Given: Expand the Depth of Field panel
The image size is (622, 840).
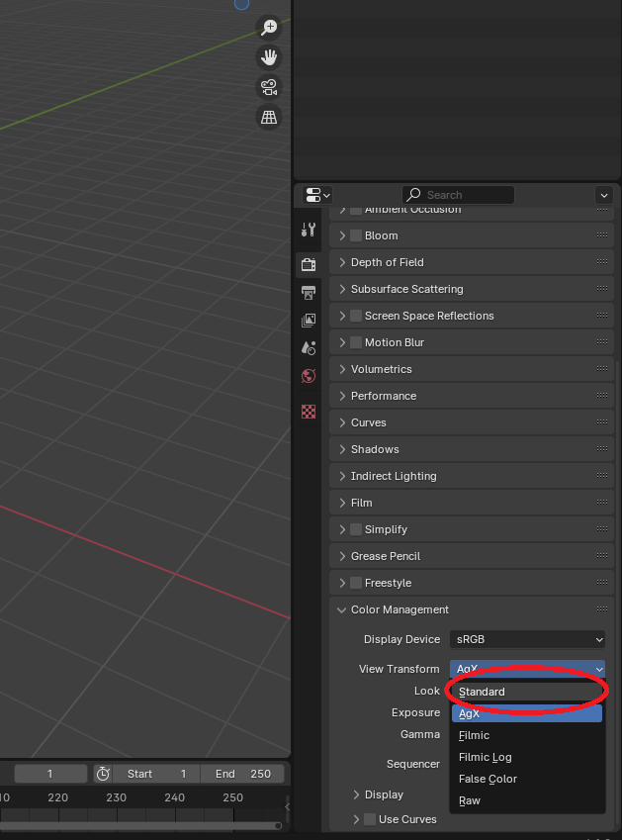Looking at the screenshot, I should pos(471,262).
